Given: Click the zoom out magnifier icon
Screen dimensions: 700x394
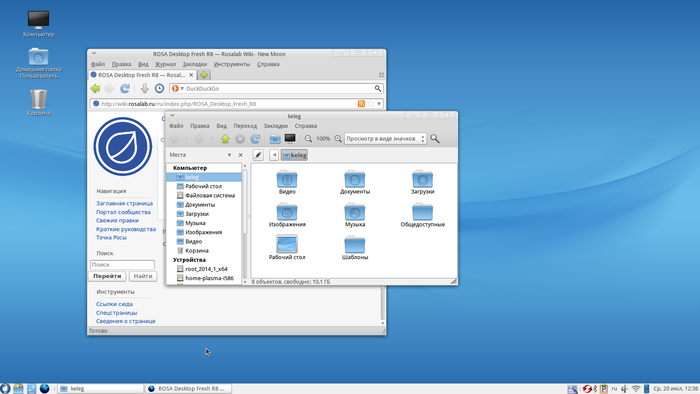Looking at the screenshot, I should [308, 139].
